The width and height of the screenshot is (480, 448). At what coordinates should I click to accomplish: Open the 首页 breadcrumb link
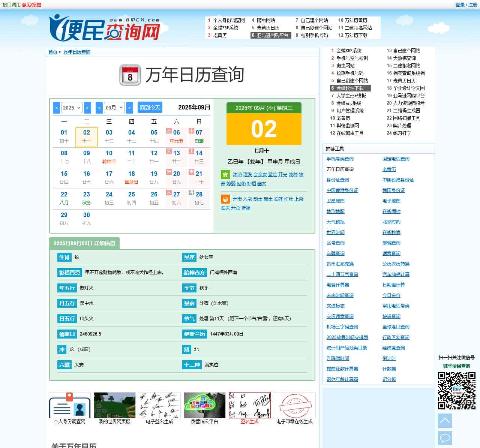(52, 52)
